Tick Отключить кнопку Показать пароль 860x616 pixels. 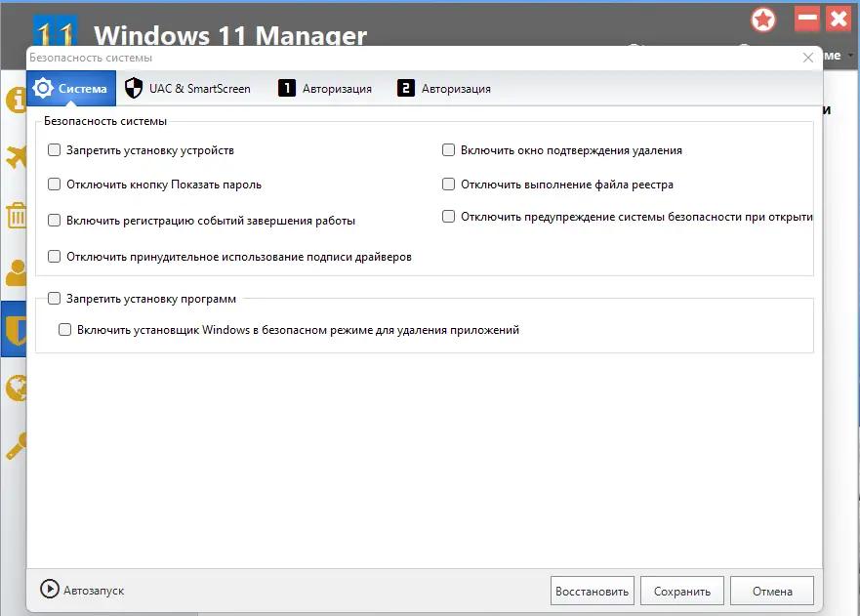coord(54,184)
